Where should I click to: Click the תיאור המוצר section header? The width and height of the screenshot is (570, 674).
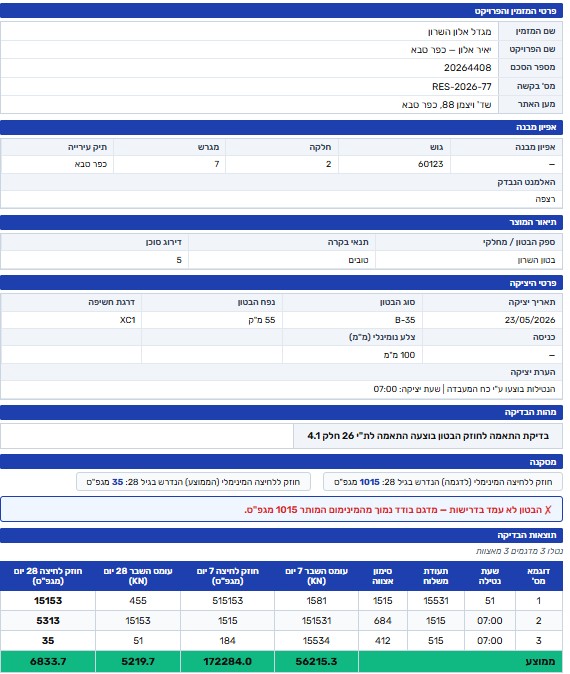pos(282,222)
